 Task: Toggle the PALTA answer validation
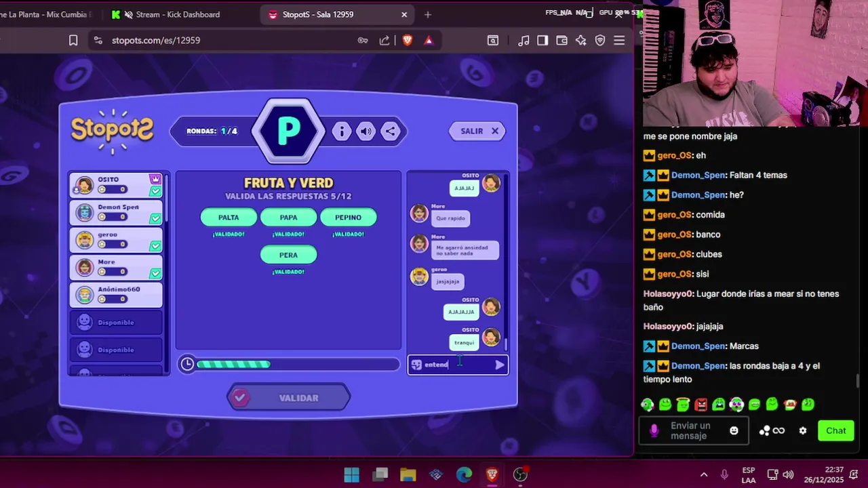point(229,218)
